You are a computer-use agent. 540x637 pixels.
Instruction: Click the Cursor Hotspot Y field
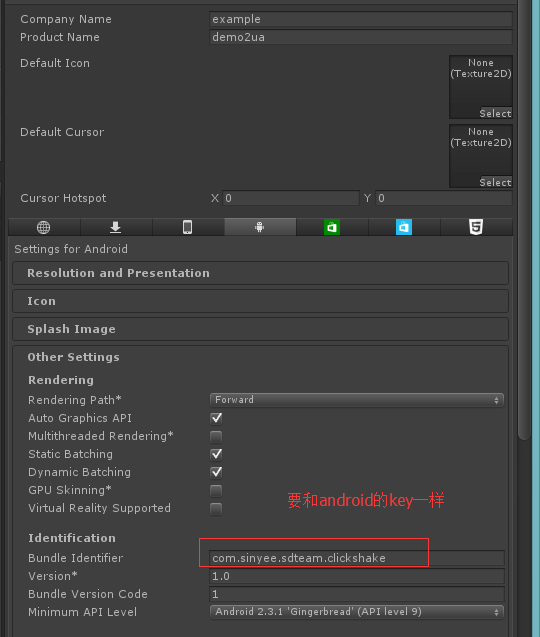tap(444, 198)
